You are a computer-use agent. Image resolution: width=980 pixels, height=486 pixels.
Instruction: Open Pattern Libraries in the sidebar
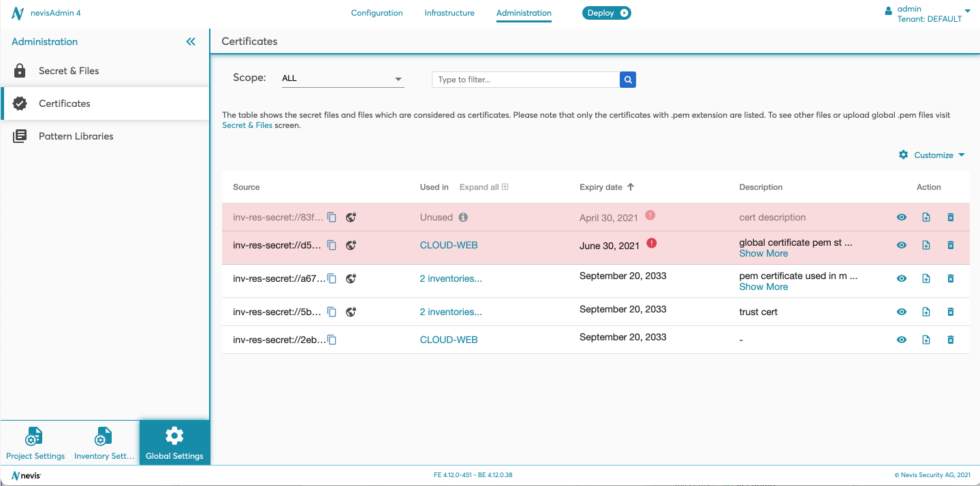click(76, 136)
